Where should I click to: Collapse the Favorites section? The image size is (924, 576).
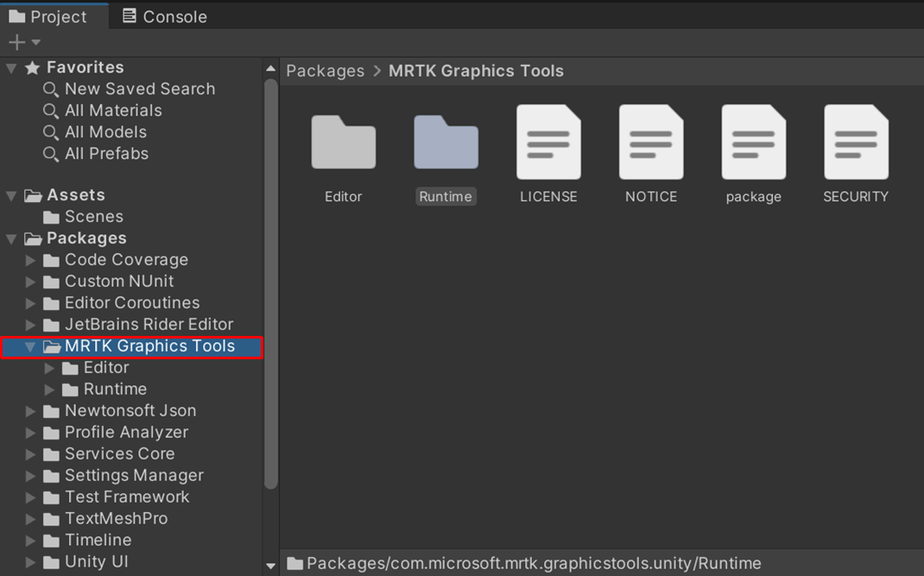point(10,67)
